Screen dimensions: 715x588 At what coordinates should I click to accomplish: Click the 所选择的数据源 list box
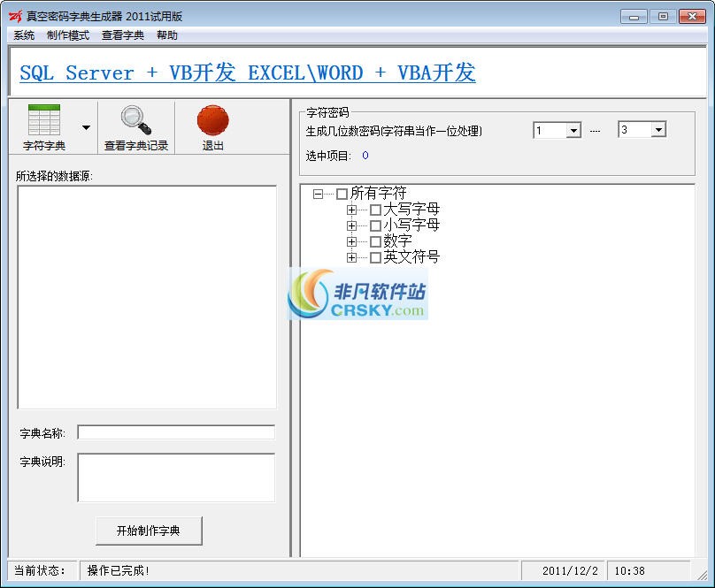147,297
